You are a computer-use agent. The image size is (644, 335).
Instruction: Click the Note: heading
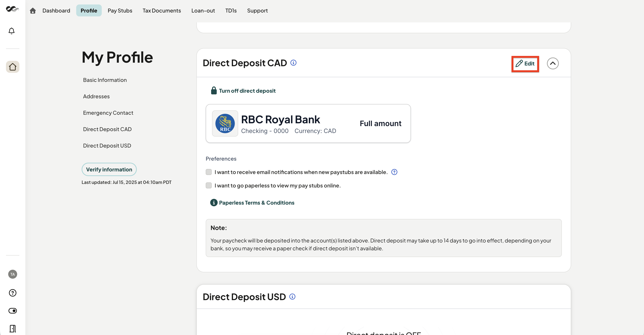pyautogui.click(x=219, y=228)
